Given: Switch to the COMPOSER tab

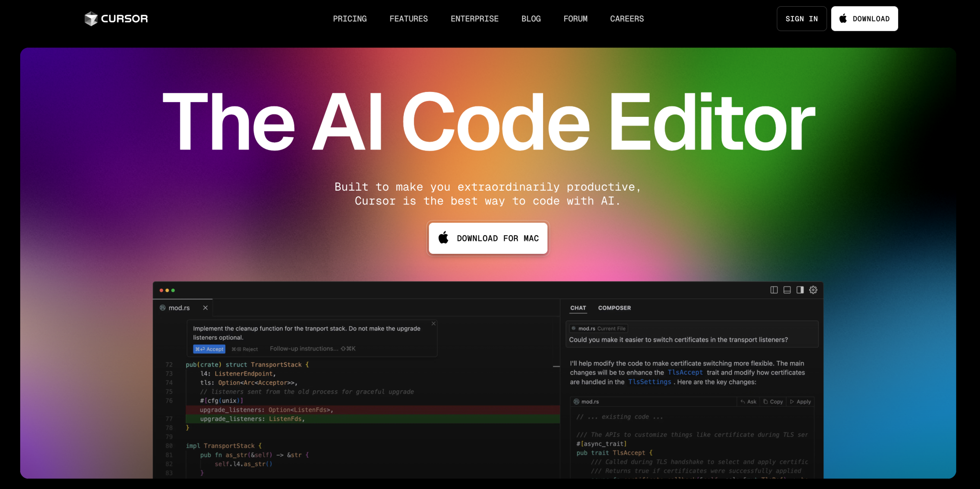Looking at the screenshot, I should 614,308.
